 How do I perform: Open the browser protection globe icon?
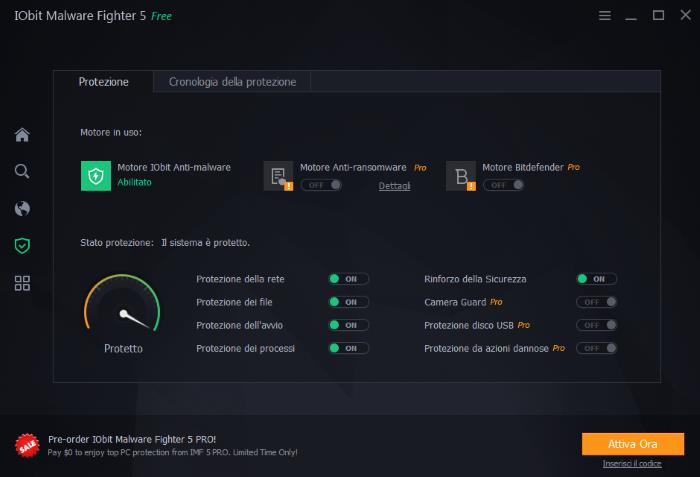(x=22, y=209)
